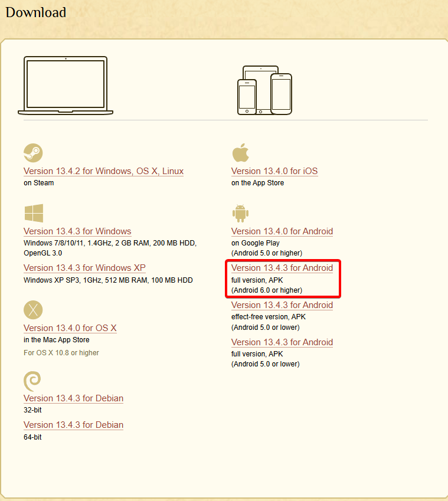The height and width of the screenshot is (501, 448).
Task: Download full version APK for Android 5.0 or lower
Action: click(282, 342)
